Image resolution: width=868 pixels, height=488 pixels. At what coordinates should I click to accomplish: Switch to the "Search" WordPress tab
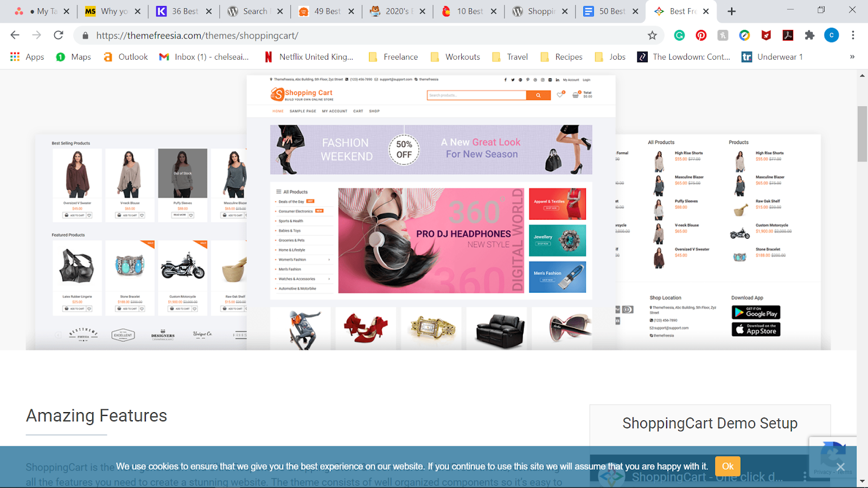click(x=254, y=11)
